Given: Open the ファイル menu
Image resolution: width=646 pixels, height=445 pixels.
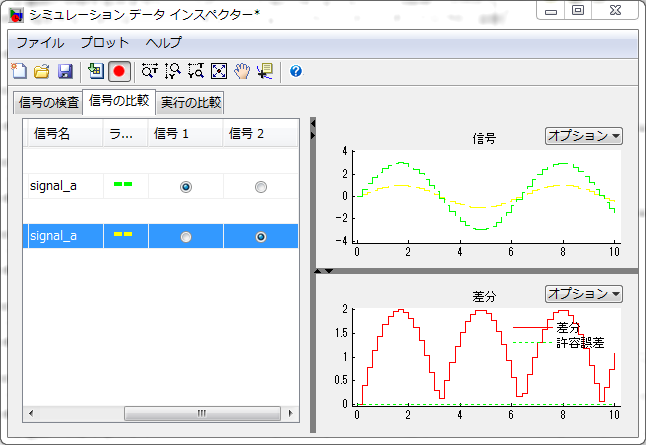Looking at the screenshot, I should [40, 43].
